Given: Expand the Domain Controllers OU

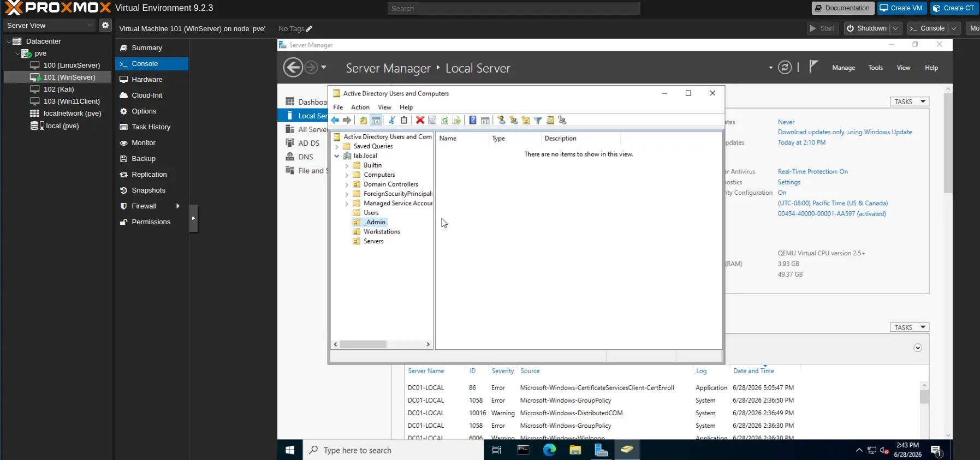Looking at the screenshot, I should tap(347, 184).
